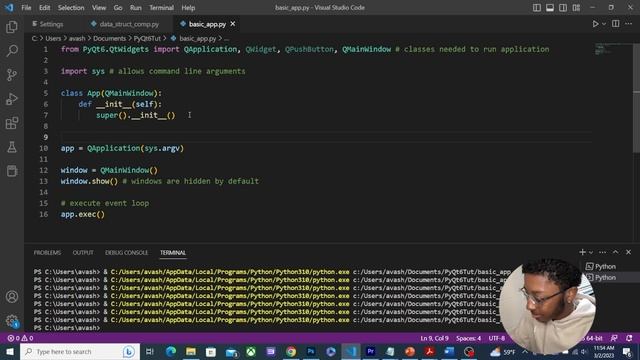
Task: Open notifications bell in status bar
Action: click(629, 338)
